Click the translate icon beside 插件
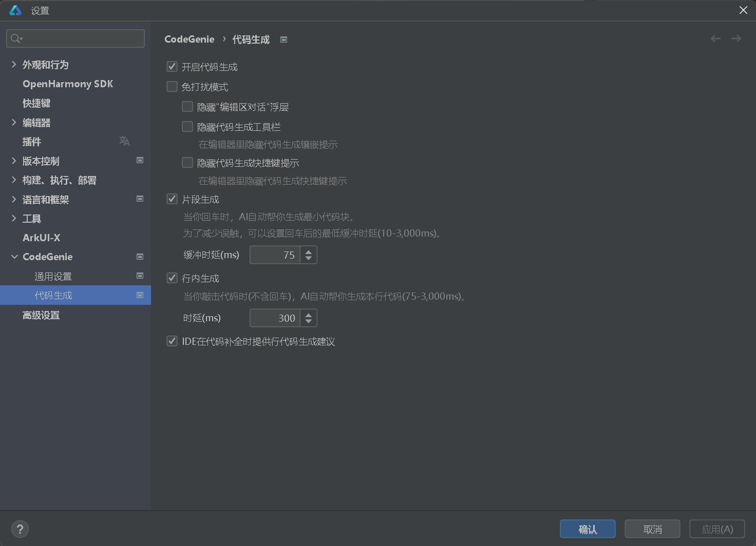The height and width of the screenshot is (546, 756). pos(124,141)
